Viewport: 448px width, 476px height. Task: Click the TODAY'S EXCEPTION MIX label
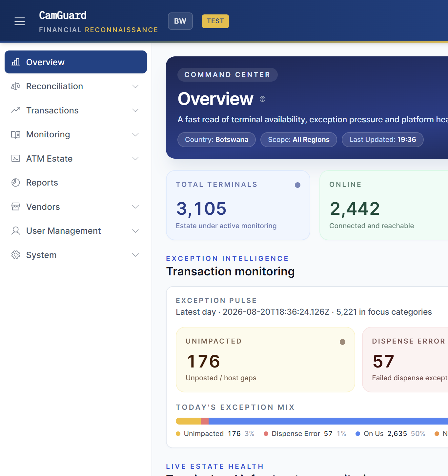235,407
